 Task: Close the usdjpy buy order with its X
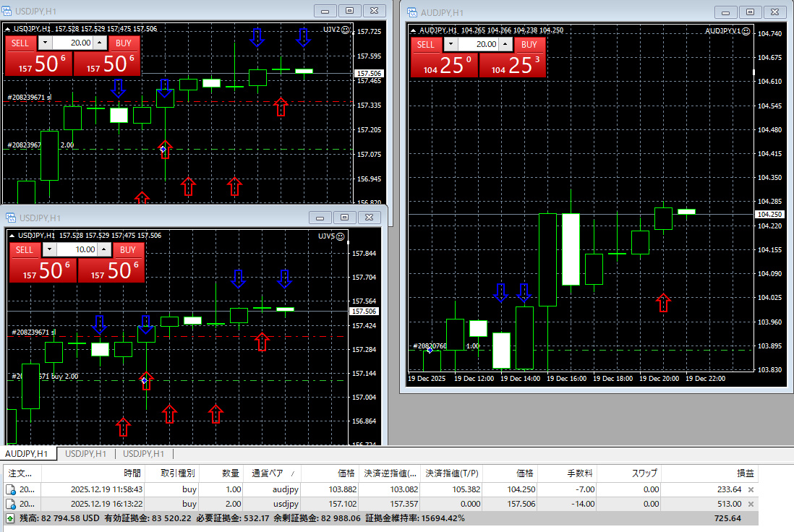pos(750,504)
